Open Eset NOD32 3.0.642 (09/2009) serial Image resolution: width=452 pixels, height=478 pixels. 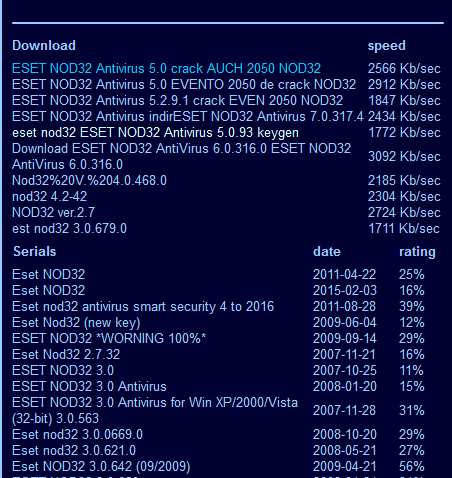(x=101, y=466)
